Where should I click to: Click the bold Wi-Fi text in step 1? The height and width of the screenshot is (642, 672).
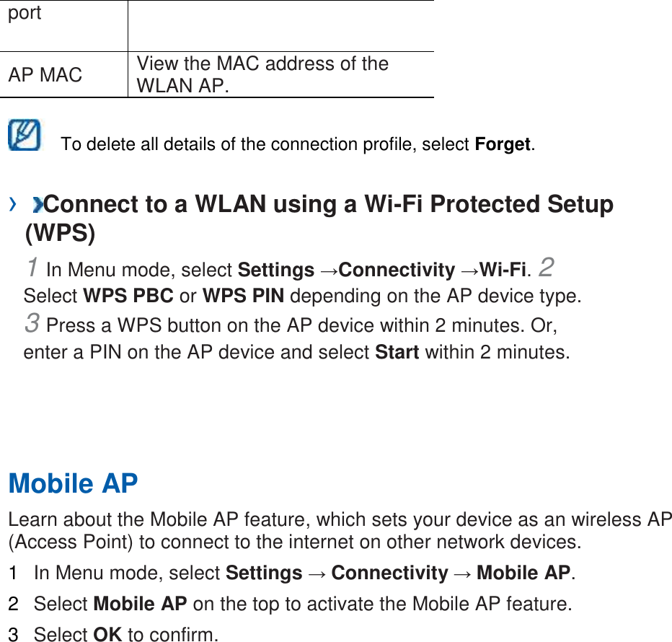[501, 271]
